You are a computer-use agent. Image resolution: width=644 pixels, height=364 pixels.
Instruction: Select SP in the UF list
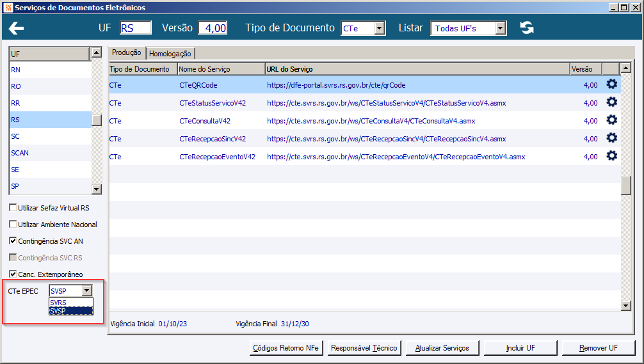(50, 186)
